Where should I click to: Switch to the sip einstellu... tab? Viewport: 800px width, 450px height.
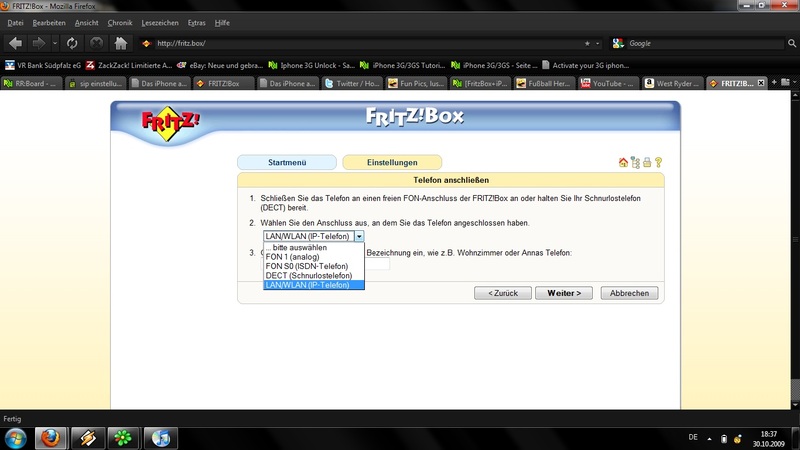click(x=95, y=83)
